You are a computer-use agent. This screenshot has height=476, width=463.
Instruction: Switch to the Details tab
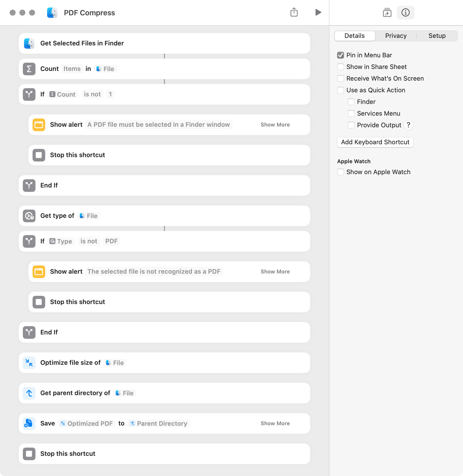[355, 36]
